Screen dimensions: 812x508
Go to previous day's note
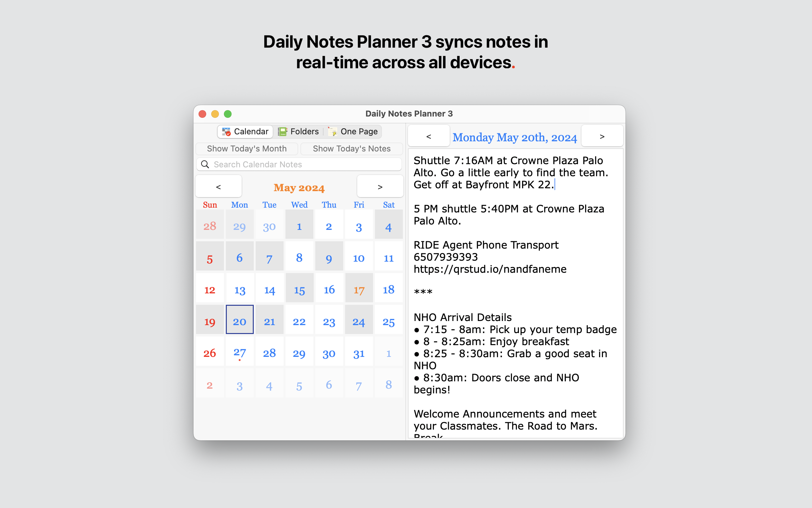429,136
